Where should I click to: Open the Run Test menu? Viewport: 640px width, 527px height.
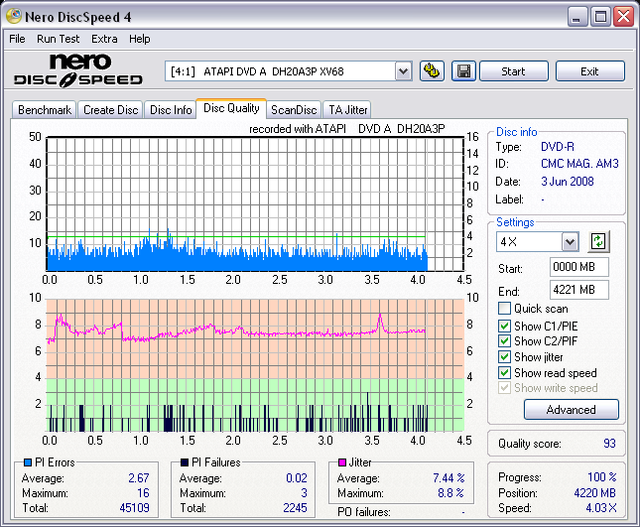click(58, 39)
